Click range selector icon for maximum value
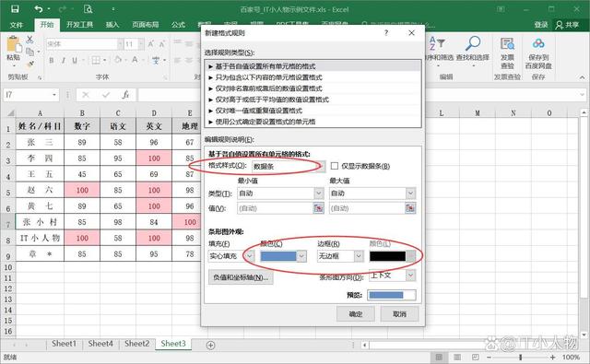The height and width of the screenshot is (364, 590). [410, 208]
